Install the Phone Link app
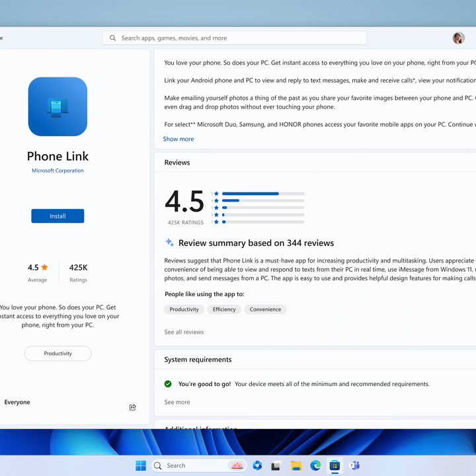476x476 pixels. pos(58,216)
